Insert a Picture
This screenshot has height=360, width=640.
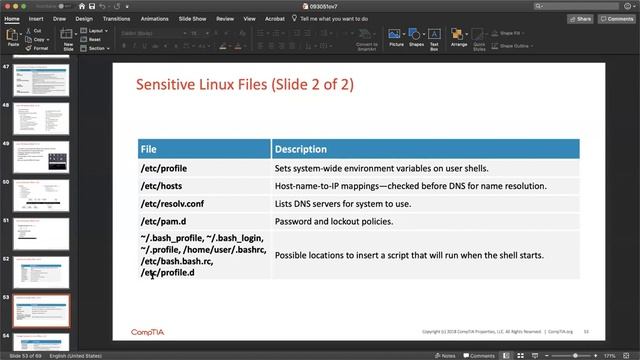point(395,38)
